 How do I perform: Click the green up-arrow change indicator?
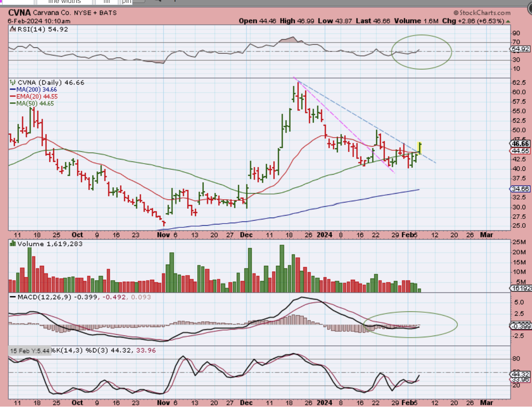(508, 21)
